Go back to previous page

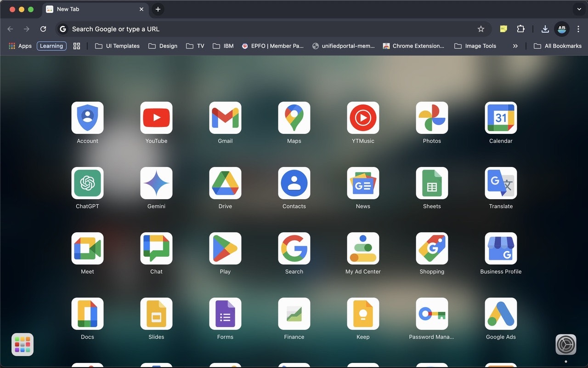[10, 29]
